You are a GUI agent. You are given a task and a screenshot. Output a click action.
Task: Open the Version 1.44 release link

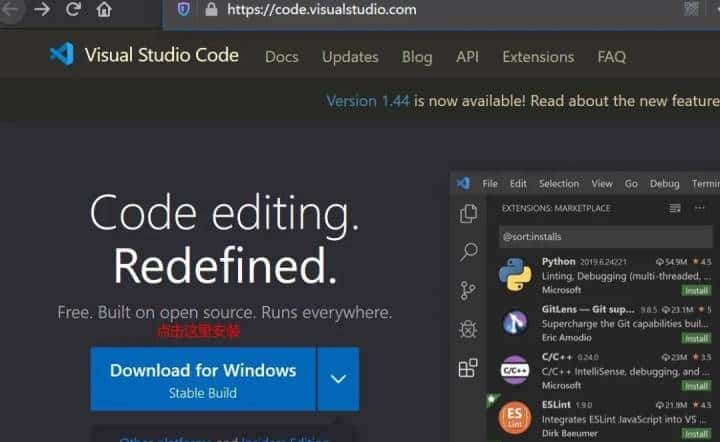[368, 101]
